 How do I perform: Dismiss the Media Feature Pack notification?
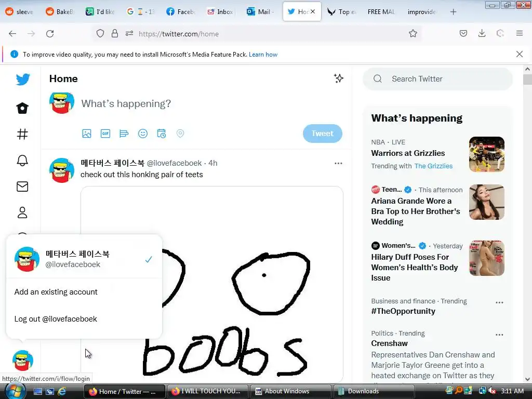pos(520,54)
